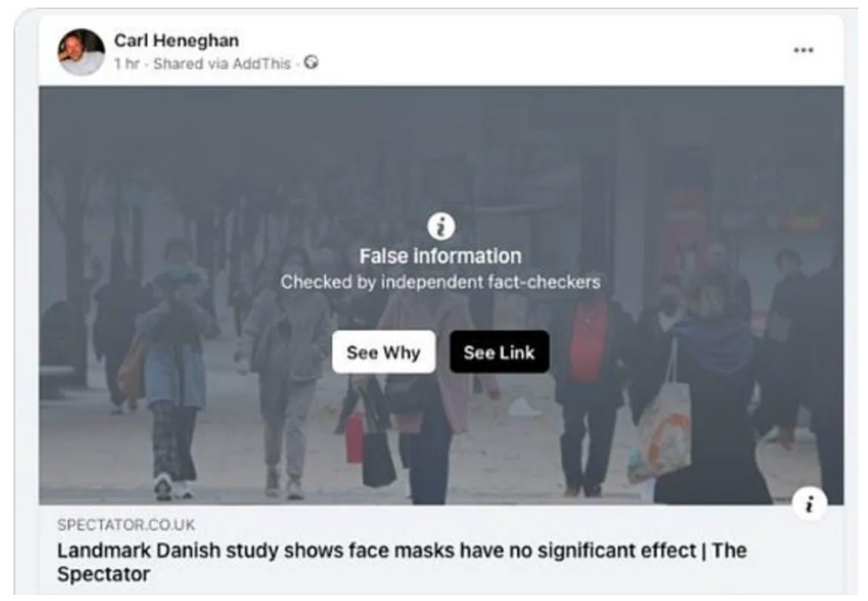Click the globe public audience icon
The image size is (868, 601).
point(312,63)
